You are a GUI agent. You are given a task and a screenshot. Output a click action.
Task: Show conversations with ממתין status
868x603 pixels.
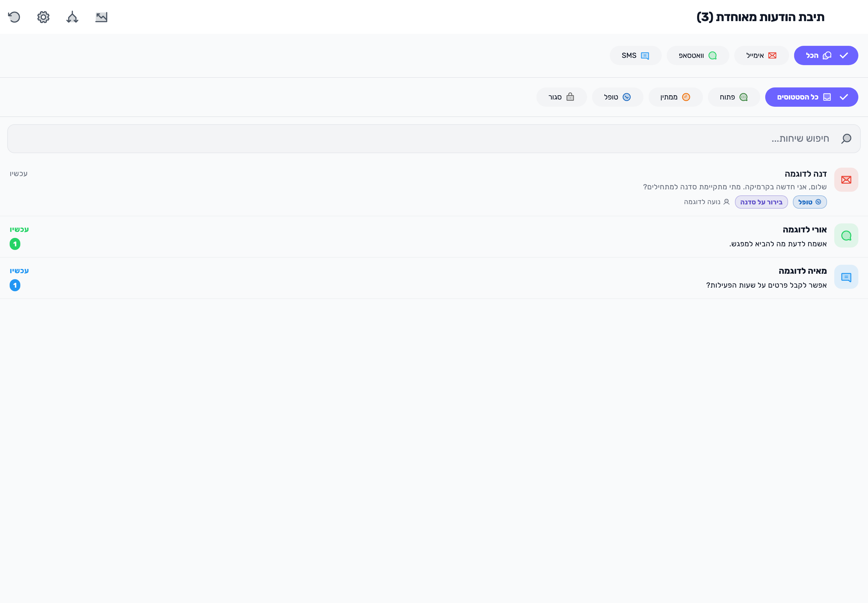tap(675, 97)
